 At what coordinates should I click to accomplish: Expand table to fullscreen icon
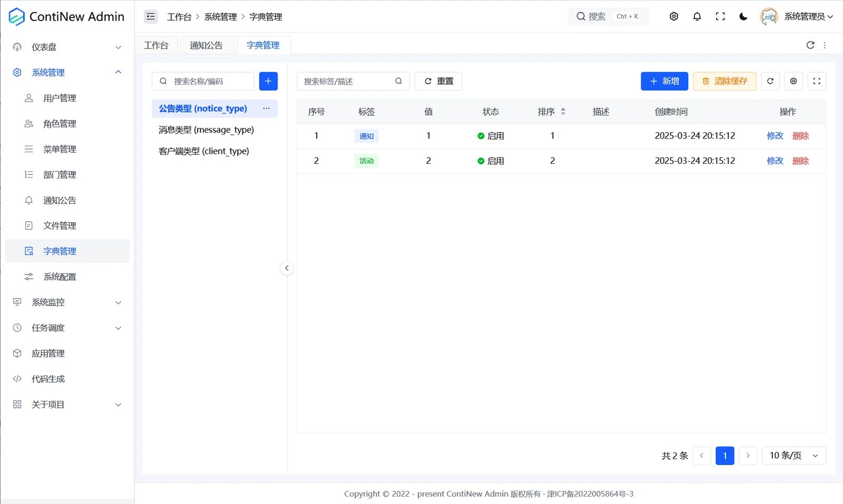817,81
